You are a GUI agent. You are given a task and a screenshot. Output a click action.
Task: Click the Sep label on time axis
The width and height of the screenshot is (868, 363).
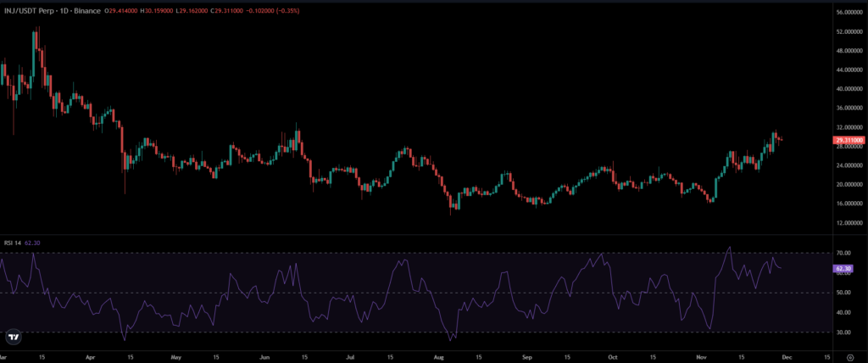(527, 357)
